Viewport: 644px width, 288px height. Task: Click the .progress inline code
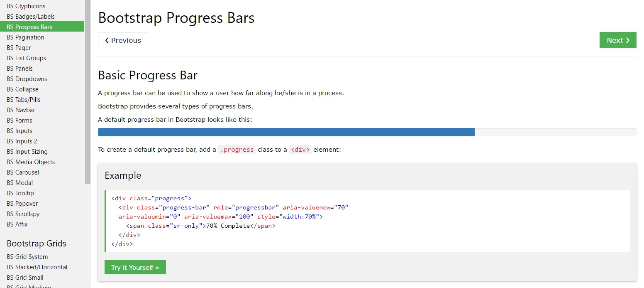tap(237, 150)
